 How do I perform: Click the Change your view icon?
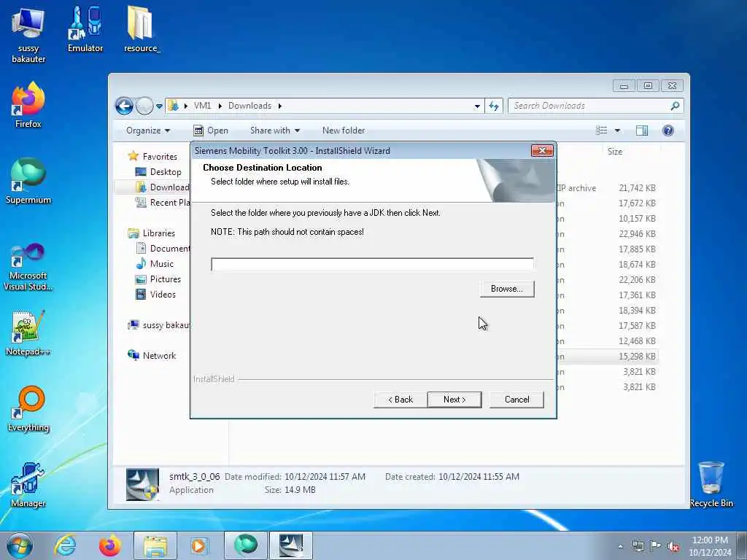point(602,131)
